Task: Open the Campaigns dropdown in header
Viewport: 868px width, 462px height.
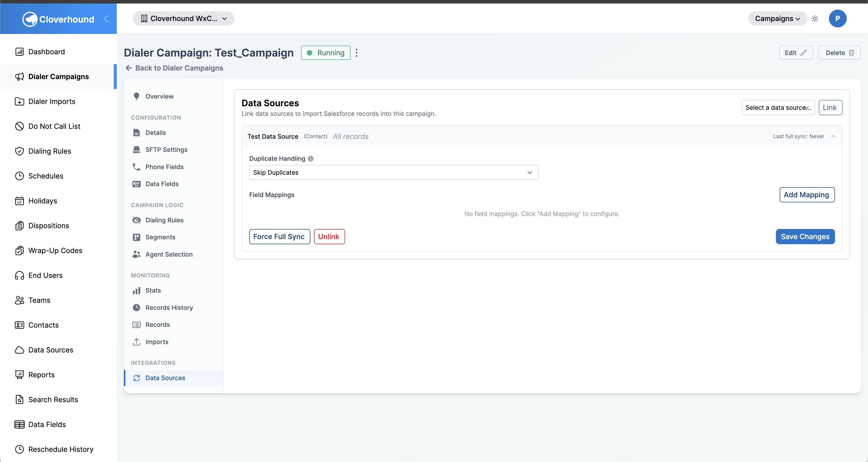Action: pyautogui.click(x=777, y=19)
